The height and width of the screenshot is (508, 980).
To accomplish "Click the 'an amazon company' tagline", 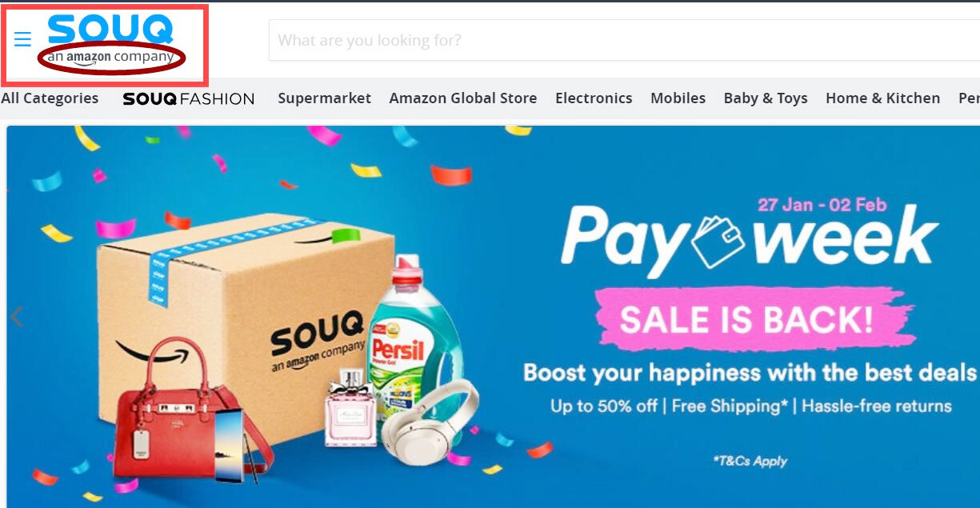I will (x=110, y=58).
